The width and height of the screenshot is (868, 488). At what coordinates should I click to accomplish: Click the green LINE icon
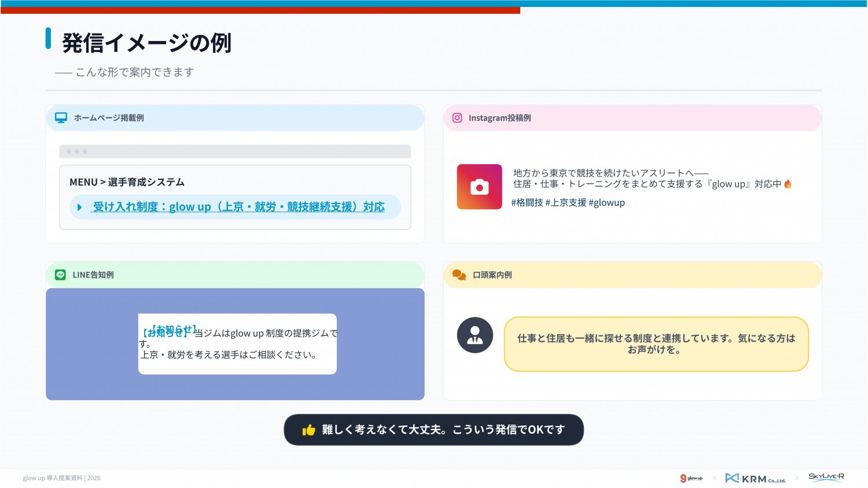coord(60,275)
